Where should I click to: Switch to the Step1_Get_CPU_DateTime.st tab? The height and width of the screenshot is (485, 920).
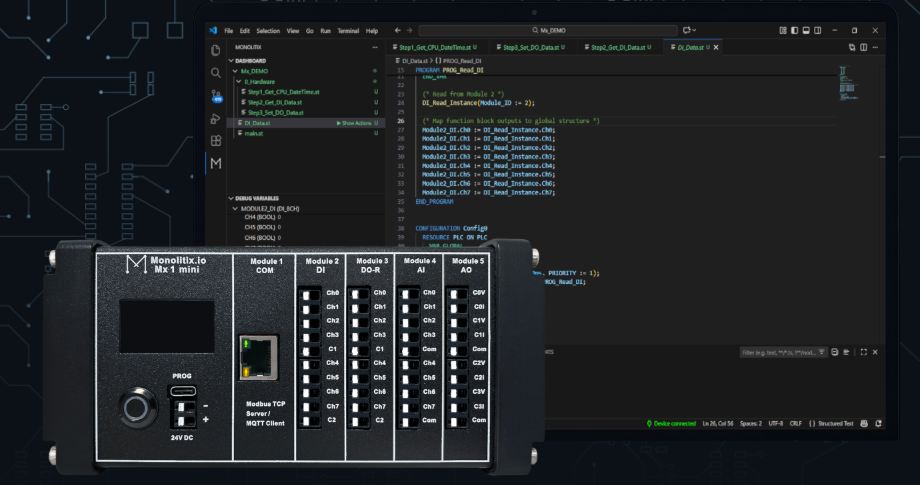tap(434, 48)
